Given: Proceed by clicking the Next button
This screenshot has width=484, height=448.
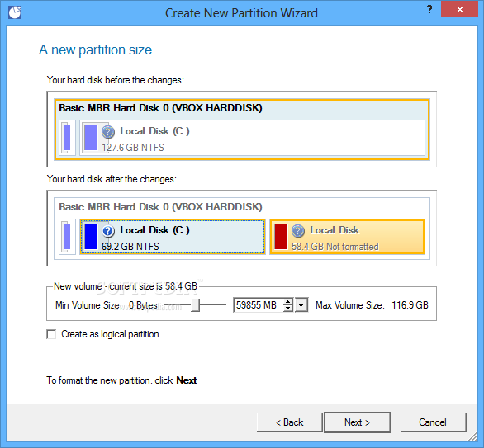Looking at the screenshot, I should click(x=357, y=422).
